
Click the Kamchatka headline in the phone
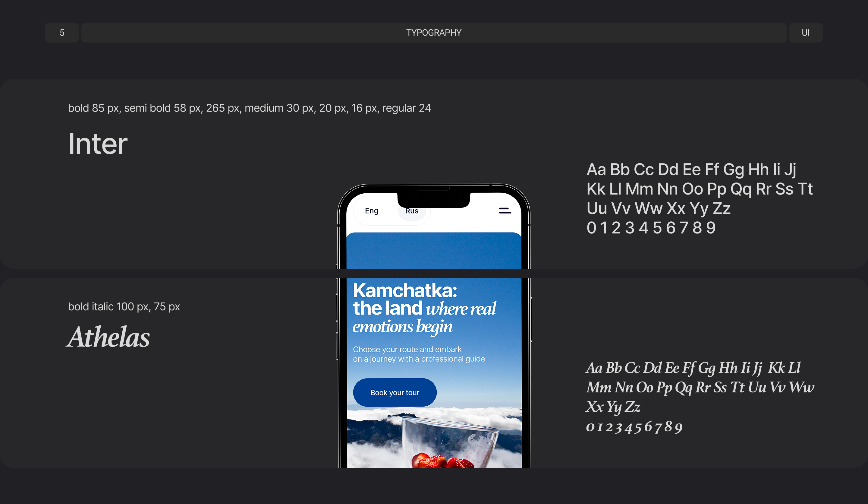point(405,291)
